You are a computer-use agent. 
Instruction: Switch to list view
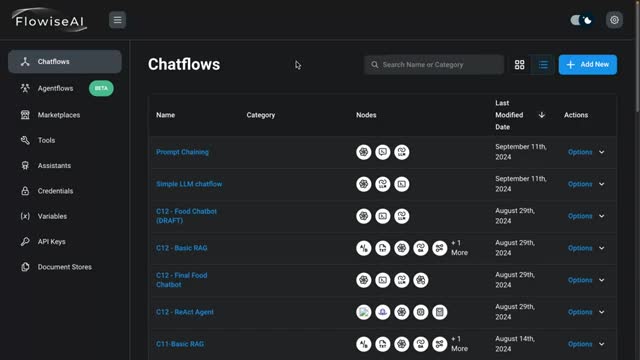coord(543,64)
